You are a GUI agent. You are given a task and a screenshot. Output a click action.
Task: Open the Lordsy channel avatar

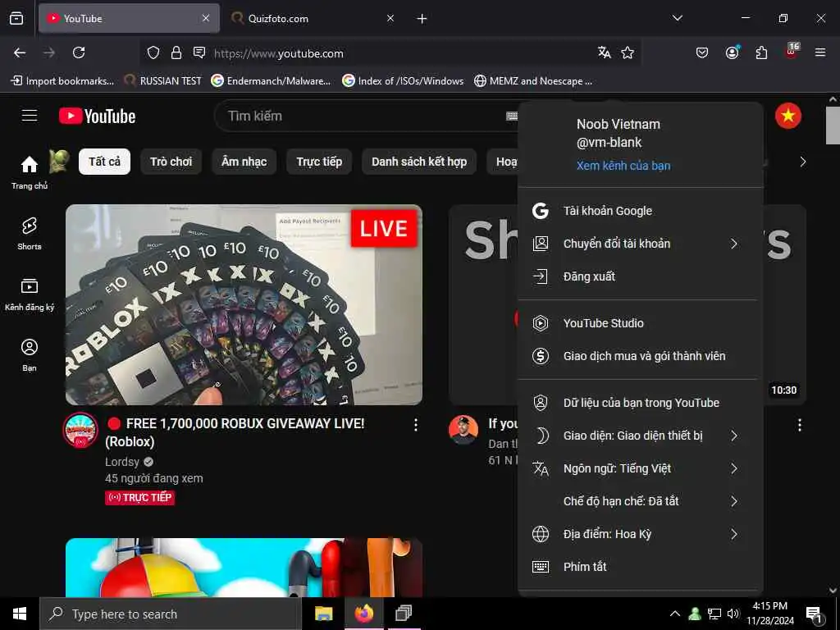(80, 430)
